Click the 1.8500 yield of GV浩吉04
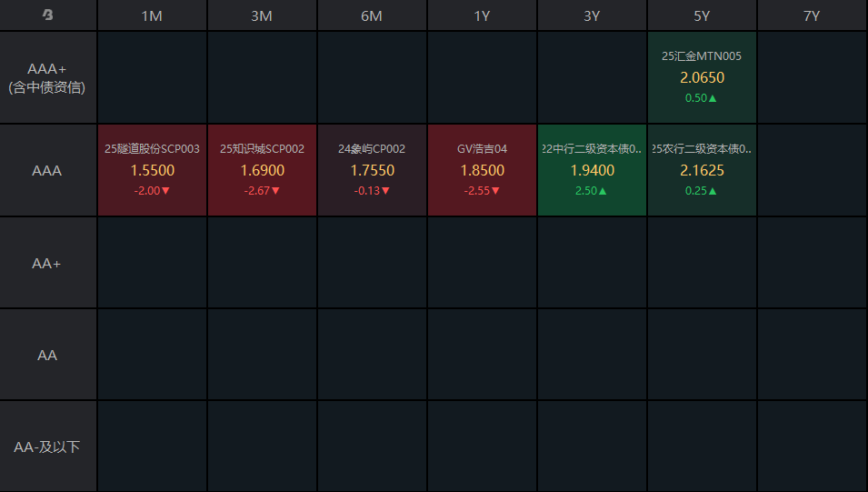Viewport: 868px width, 492px height. [x=482, y=170]
